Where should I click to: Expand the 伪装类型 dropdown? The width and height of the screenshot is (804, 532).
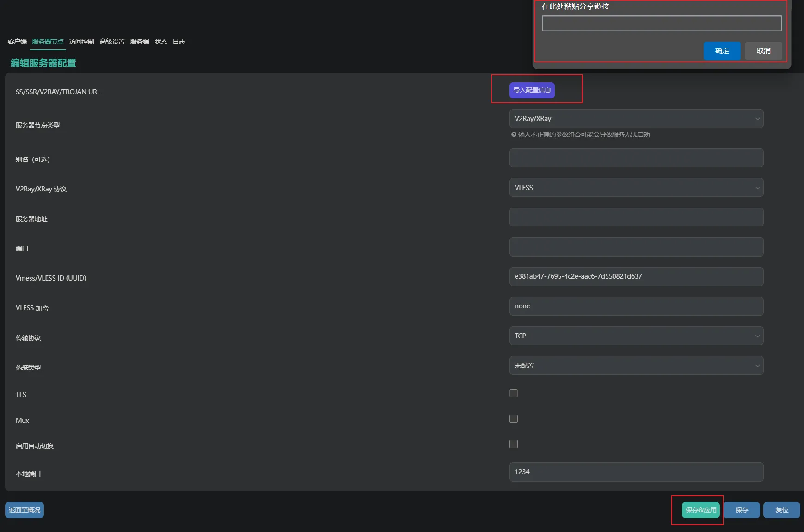pyautogui.click(x=636, y=366)
